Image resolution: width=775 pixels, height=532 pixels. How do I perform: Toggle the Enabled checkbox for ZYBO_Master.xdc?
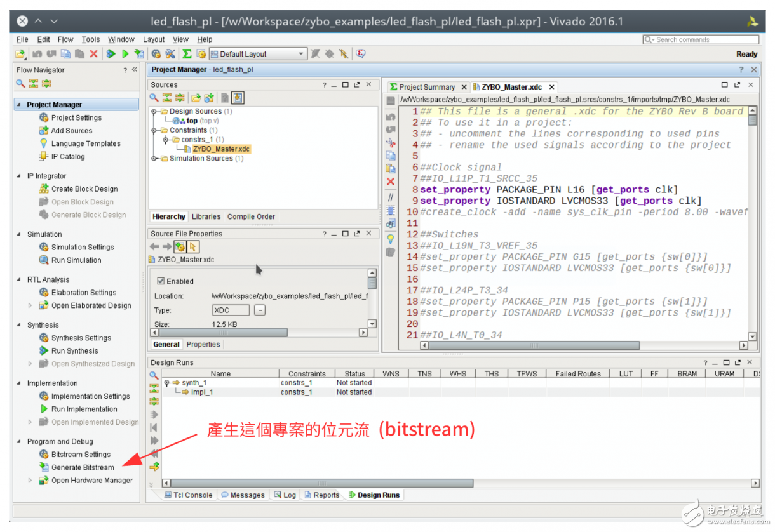pos(161,281)
